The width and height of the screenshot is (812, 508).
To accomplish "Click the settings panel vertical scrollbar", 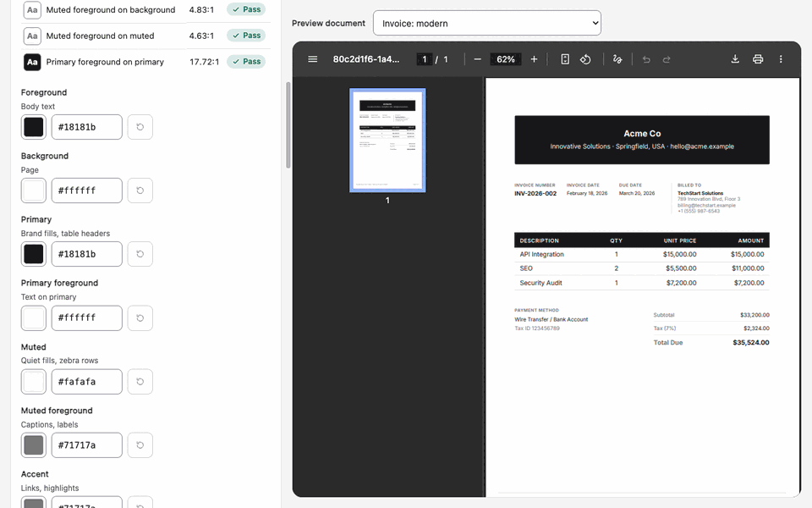I will [288, 125].
